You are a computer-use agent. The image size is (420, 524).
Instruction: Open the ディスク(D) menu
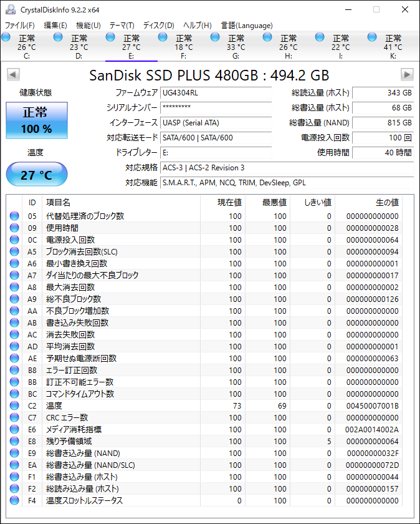pyautogui.click(x=158, y=26)
